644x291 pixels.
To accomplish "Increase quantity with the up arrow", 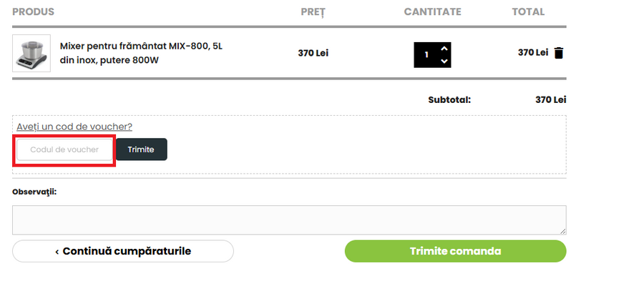I will pos(444,49).
